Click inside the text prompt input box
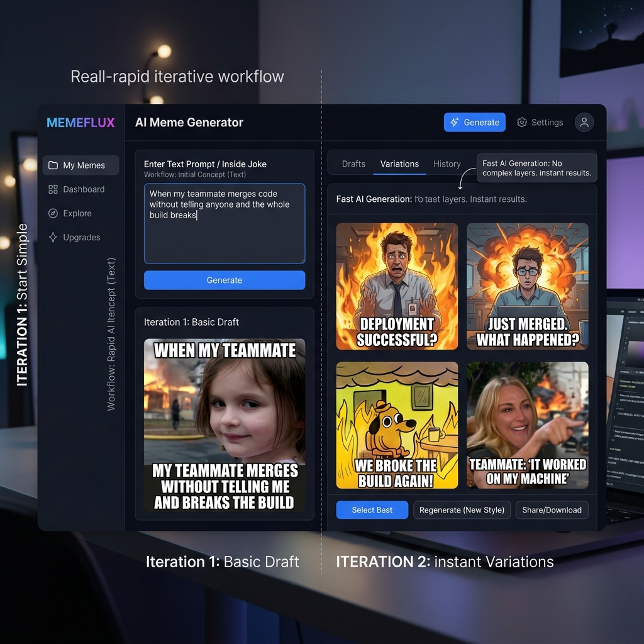Screen dimensions: 644x644 click(x=225, y=223)
